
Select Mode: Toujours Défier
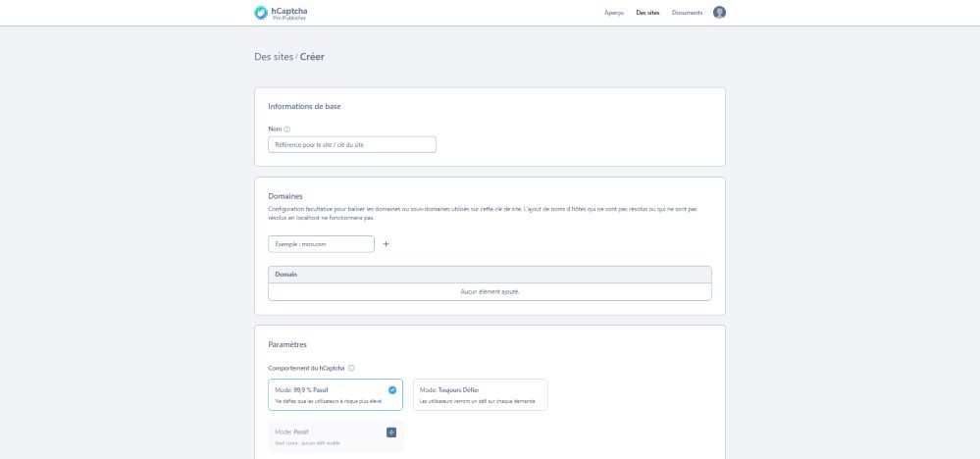pyautogui.click(x=481, y=394)
